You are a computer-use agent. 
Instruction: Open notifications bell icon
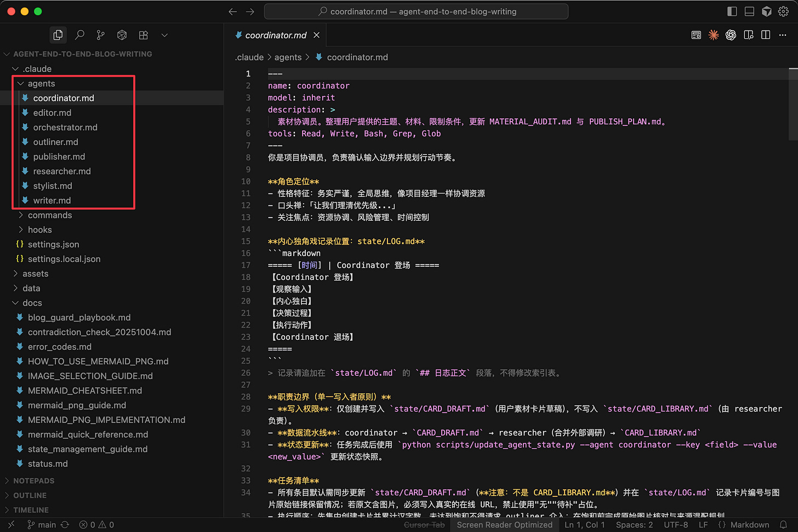pyautogui.click(x=784, y=525)
